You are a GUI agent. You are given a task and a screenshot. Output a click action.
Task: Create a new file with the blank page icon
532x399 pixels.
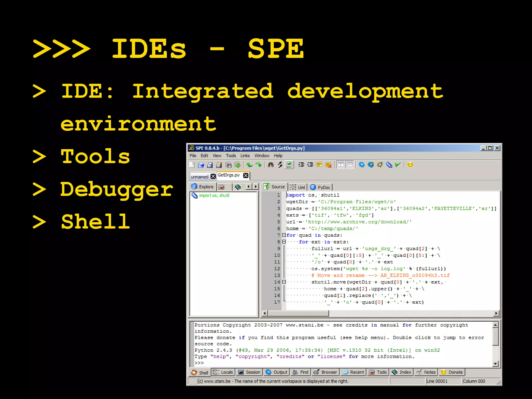tap(192, 165)
